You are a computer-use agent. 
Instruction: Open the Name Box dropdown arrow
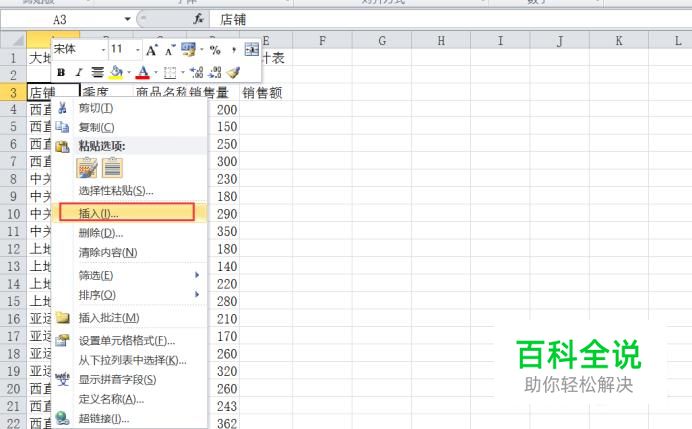tap(128, 19)
